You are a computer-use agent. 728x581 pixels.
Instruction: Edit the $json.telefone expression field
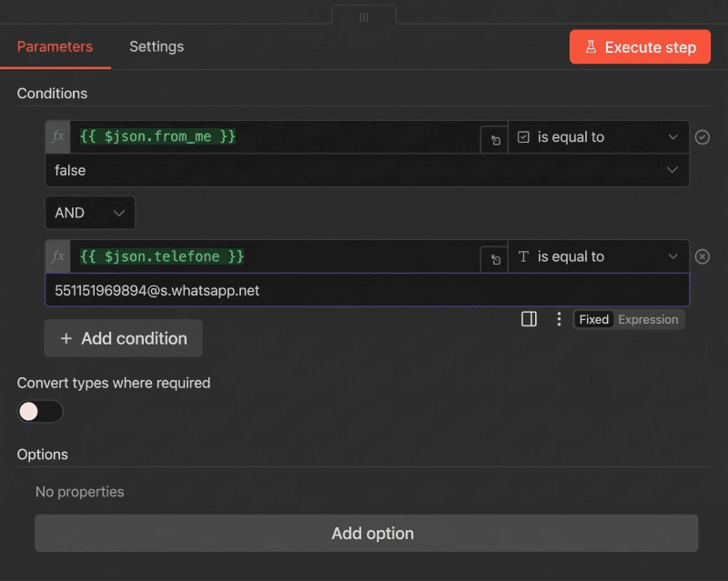275,256
